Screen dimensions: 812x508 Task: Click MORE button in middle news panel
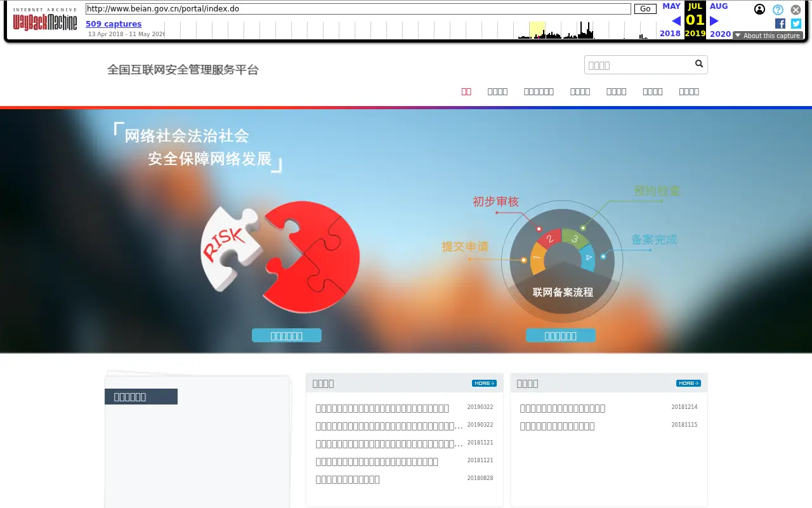(x=484, y=383)
